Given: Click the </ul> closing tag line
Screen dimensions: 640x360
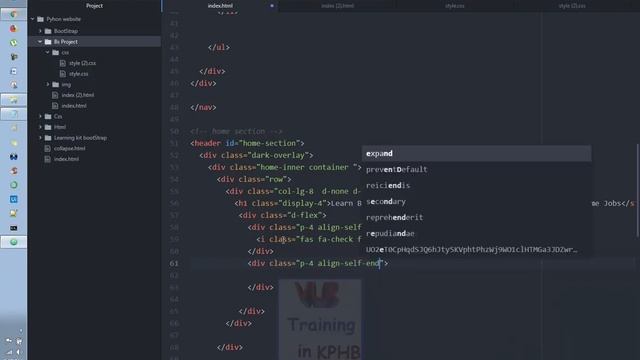Looking at the screenshot, I should click(x=219, y=47).
